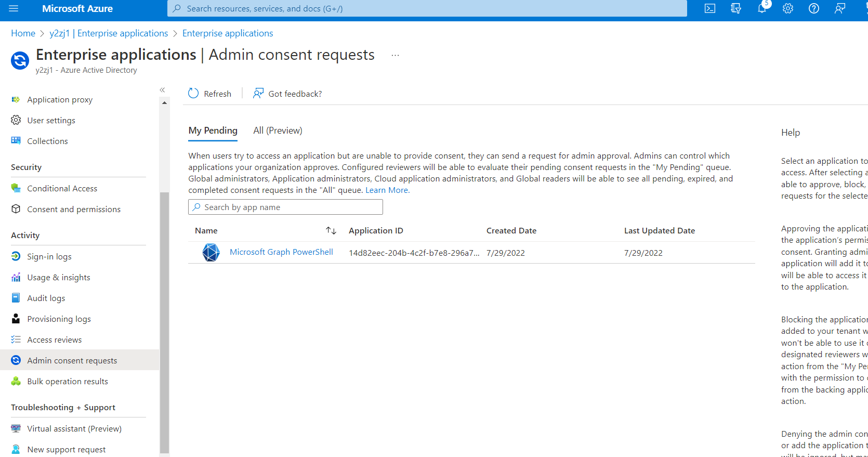Viewport: 868px width, 457px height.
Task: Open Sign-in logs in the sidebar
Action: (49, 256)
